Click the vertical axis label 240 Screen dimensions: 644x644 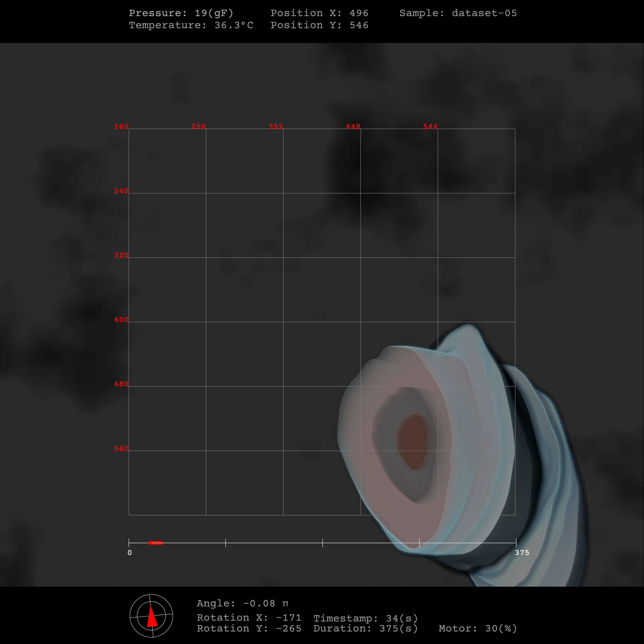(x=121, y=191)
